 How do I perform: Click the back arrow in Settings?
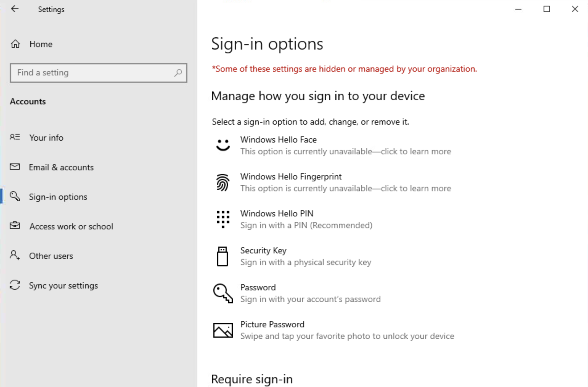15,9
